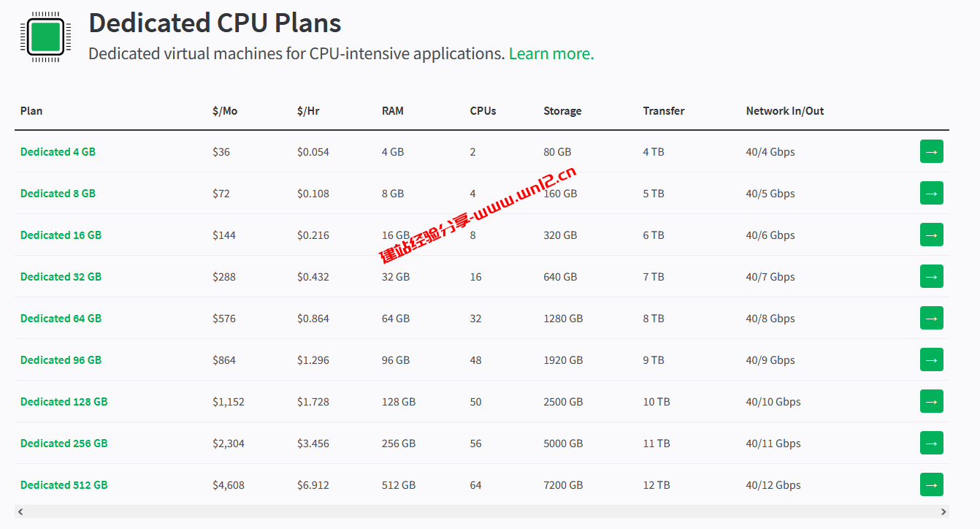Open the Dedicated 4 GB plan link
980x529 pixels.
(x=58, y=152)
